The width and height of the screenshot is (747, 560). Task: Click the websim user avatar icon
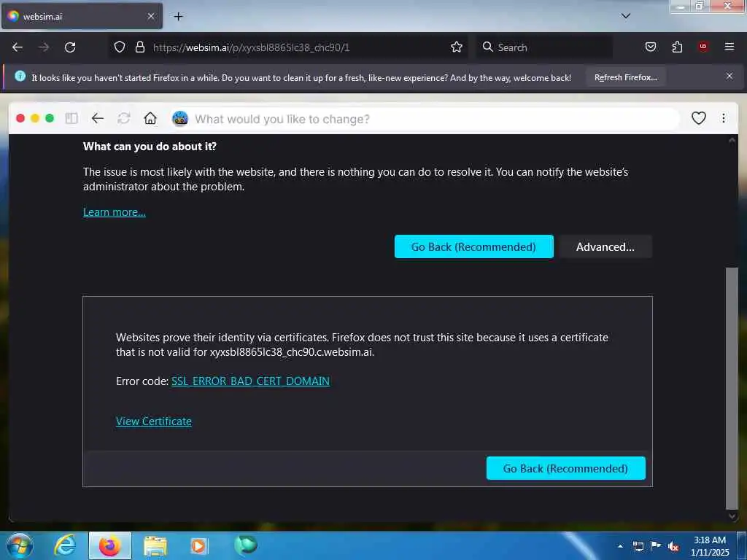click(x=180, y=118)
